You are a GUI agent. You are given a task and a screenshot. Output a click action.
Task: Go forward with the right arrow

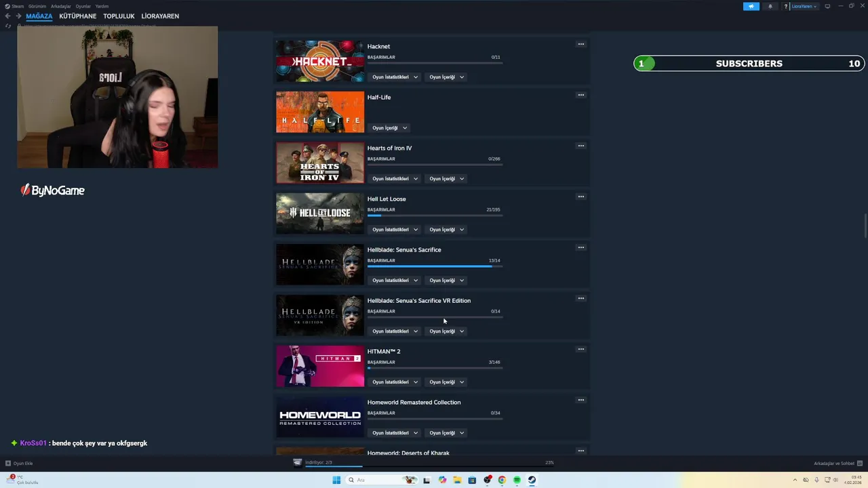(x=18, y=16)
